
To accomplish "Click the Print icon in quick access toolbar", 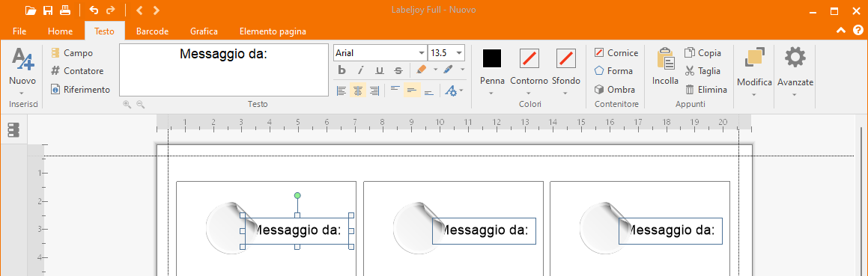I will 65,10.
